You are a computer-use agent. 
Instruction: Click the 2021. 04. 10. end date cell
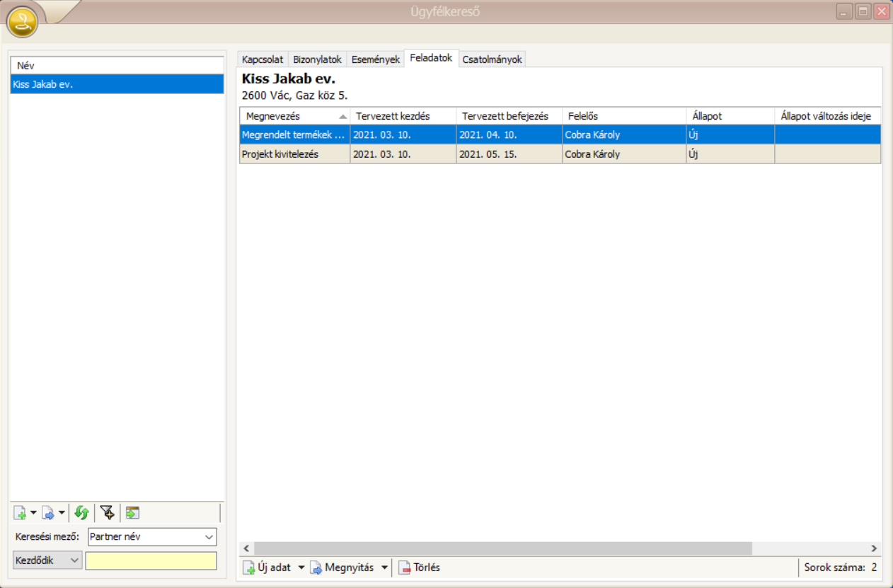(509, 134)
